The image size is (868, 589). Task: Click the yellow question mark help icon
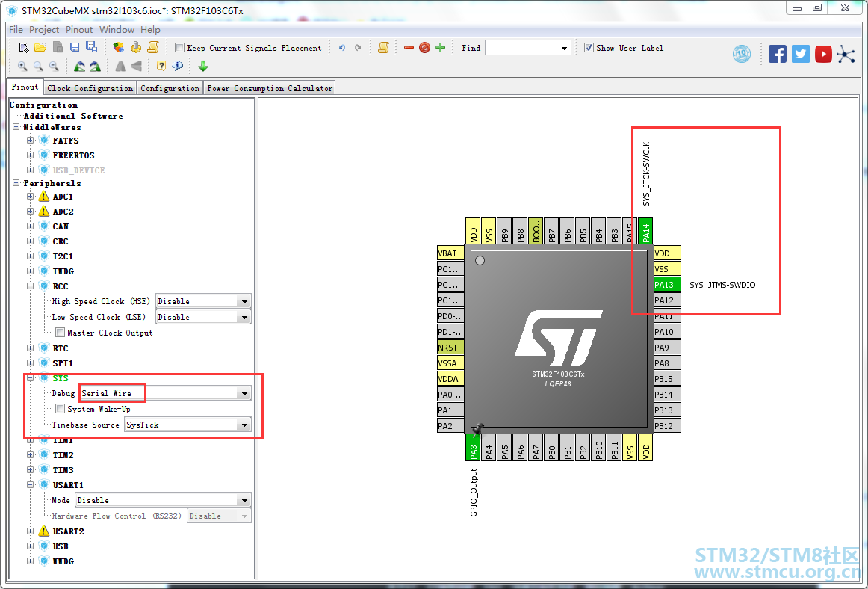(x=161, y=67)
